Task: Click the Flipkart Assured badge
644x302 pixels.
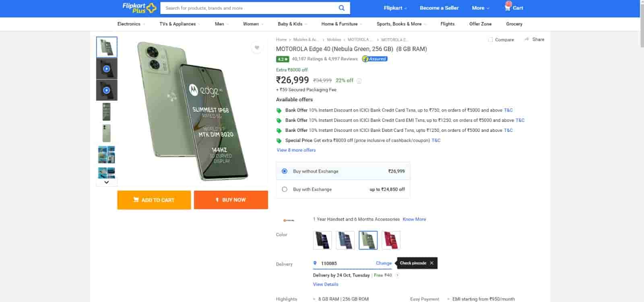Action: [x=374, y=59]
